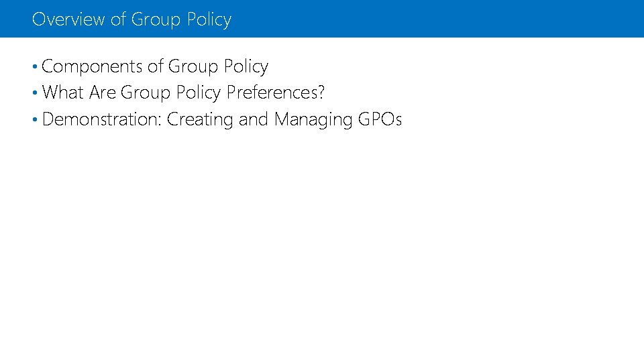Click the word 'Components' in first bullet

pyautogui.click(x=92, y=67)
